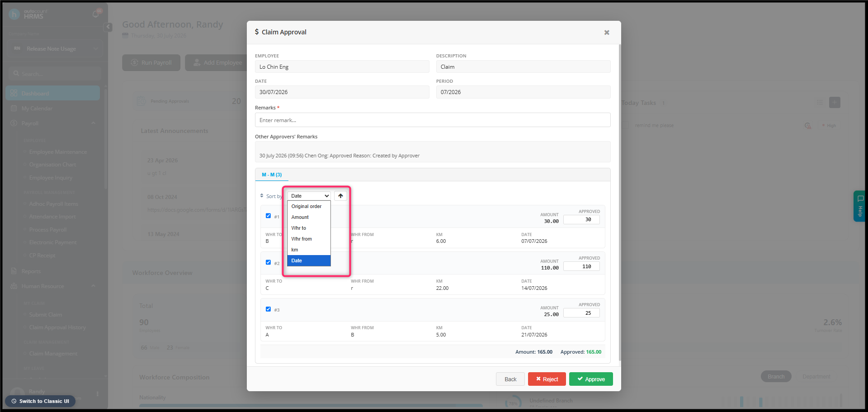Open Electronic Payment page

(53, 242)
